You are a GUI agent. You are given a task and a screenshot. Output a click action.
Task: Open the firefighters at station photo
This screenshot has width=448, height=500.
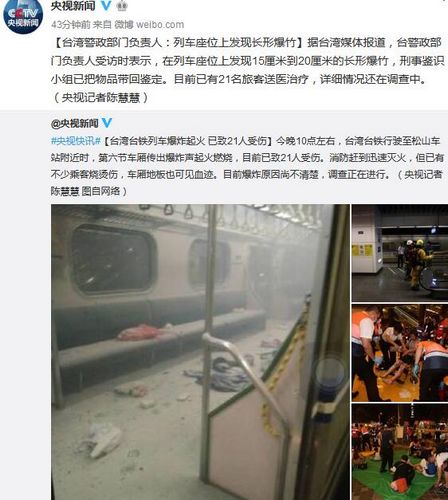(400, 253)
